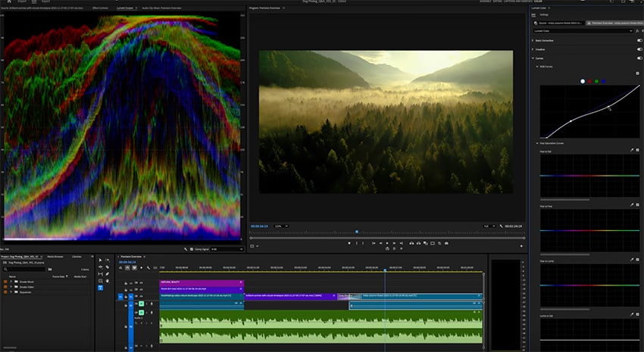This screenshot has height=352, width=644.
Task: Switch to the Media Browser tab
Action: [56, 257]
